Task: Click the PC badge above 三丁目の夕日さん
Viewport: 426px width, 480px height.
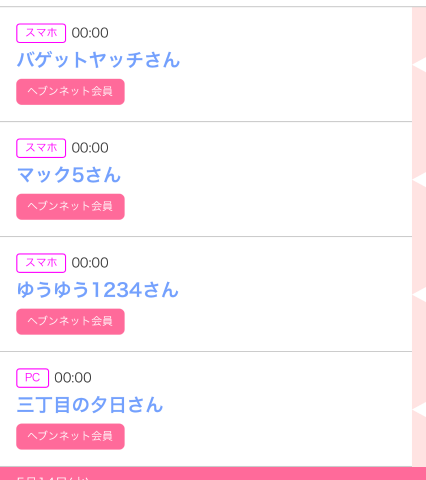Action: 33,378
